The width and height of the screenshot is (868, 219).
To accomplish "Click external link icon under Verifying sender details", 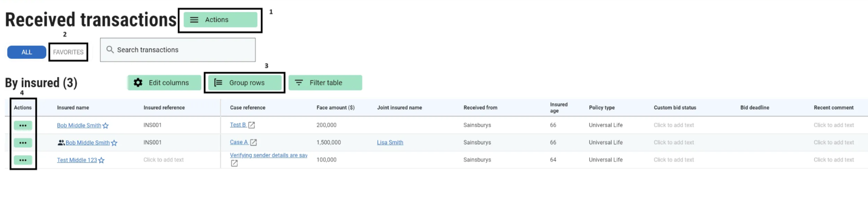I will coord(234,163).
